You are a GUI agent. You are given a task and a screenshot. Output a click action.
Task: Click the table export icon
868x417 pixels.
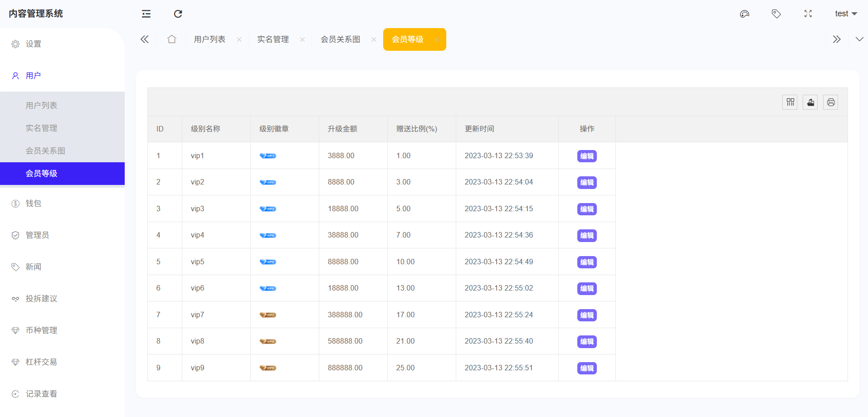click(810, 102)
